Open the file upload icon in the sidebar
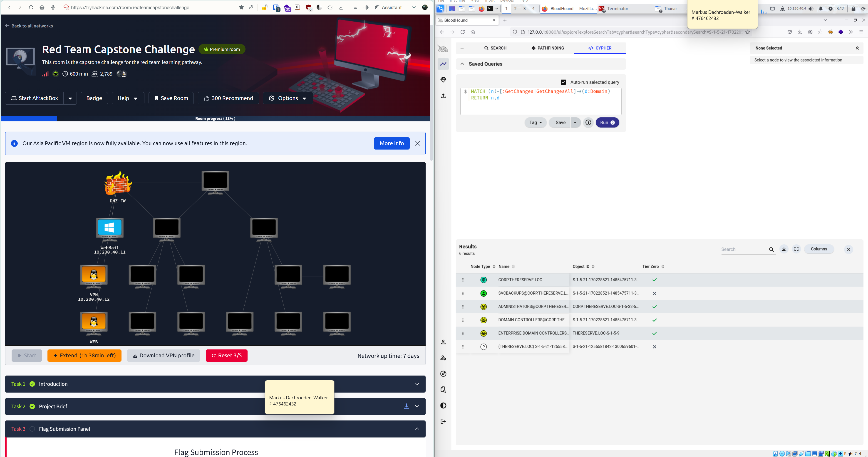This screenshot has width=868, height=457. coord(443,96)
